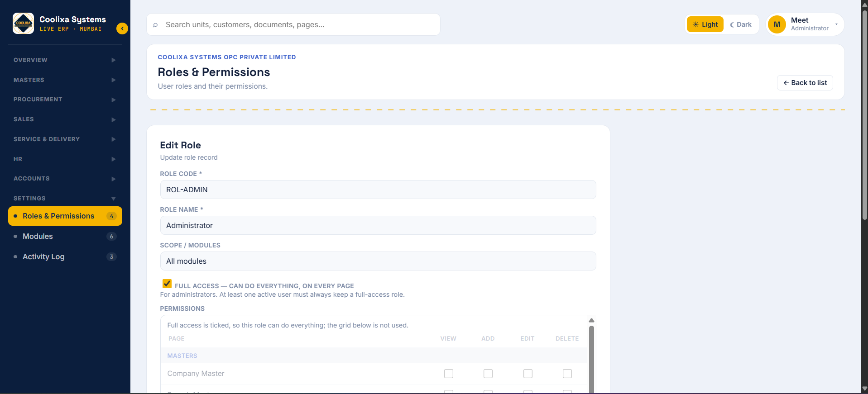Click the Modules badge count 6
Viewport: 868px width, 394px height.
pos(111,237)
